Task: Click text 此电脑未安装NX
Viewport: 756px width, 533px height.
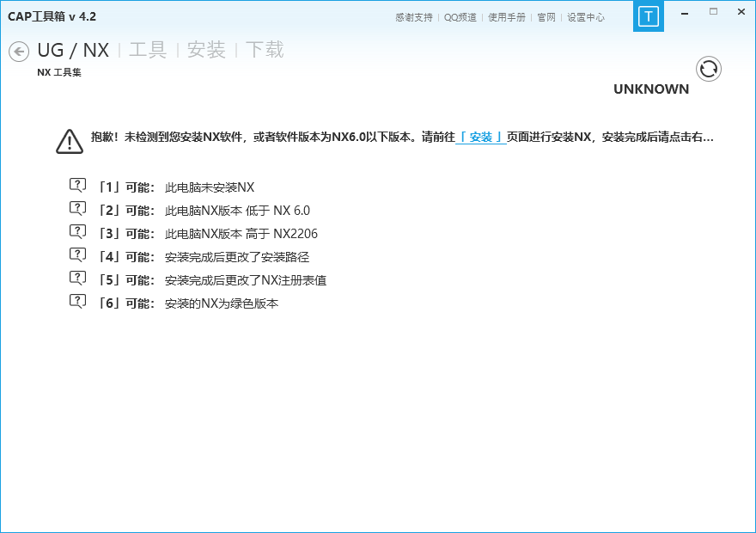Action: [x=210, y=187]
